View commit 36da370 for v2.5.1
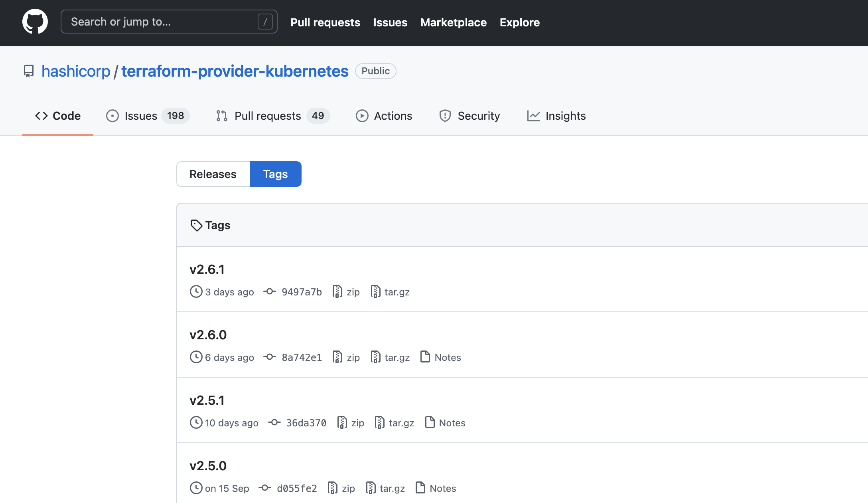Viewport: 868px width, 503px height. pos(306,422)
